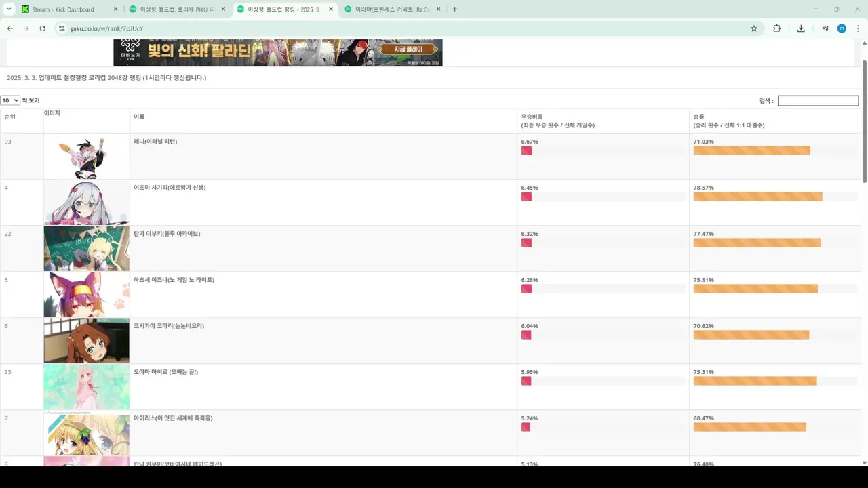This screenshot has width=868, height=488.
Task: Open the browser extensions menu
Action: click(x=777, y=28)
